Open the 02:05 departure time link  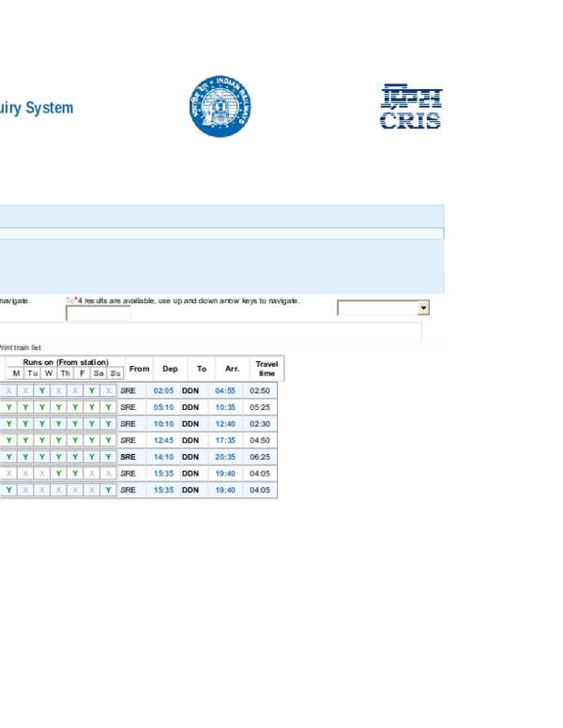(163, 391)
